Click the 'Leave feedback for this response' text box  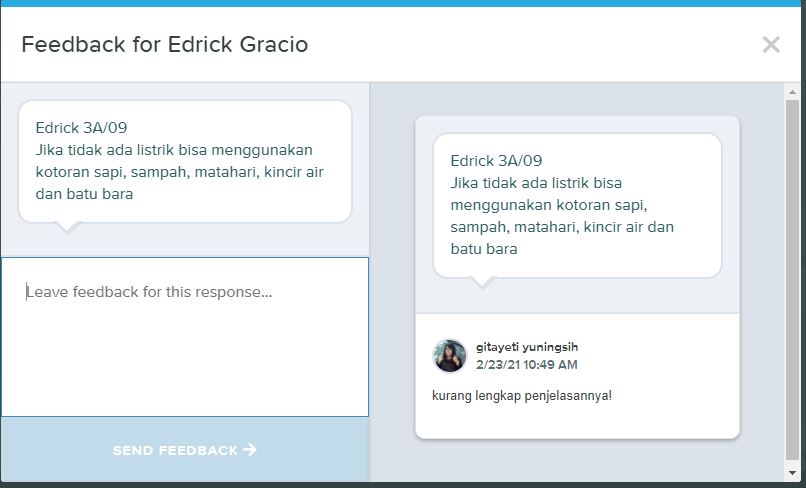coord(185,337)
